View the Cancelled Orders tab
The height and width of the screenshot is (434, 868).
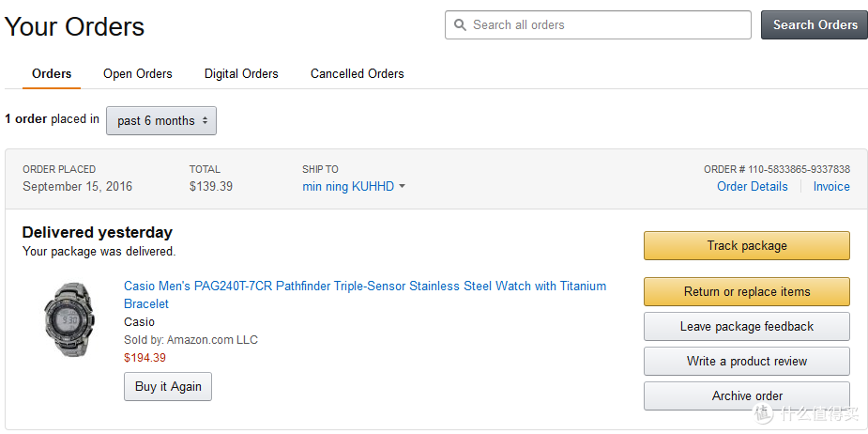(x=357, y=73)
